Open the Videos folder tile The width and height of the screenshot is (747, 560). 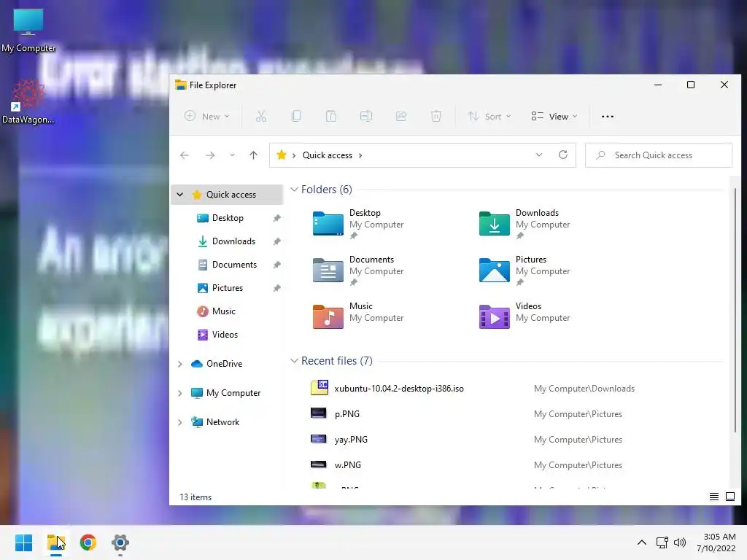tap(525, 316)
